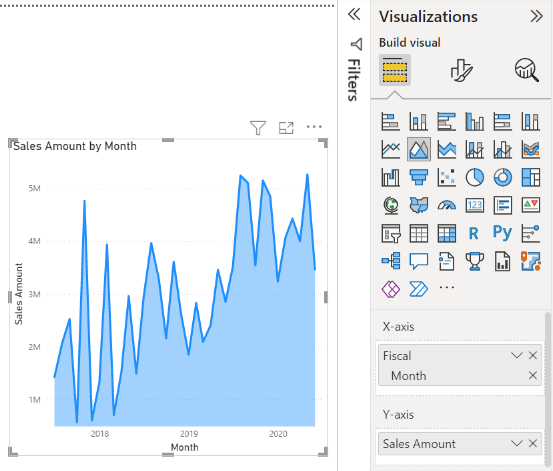Open the vertical Filters pane label
Viewport: 553px width, 471px height.
(354, 80)
